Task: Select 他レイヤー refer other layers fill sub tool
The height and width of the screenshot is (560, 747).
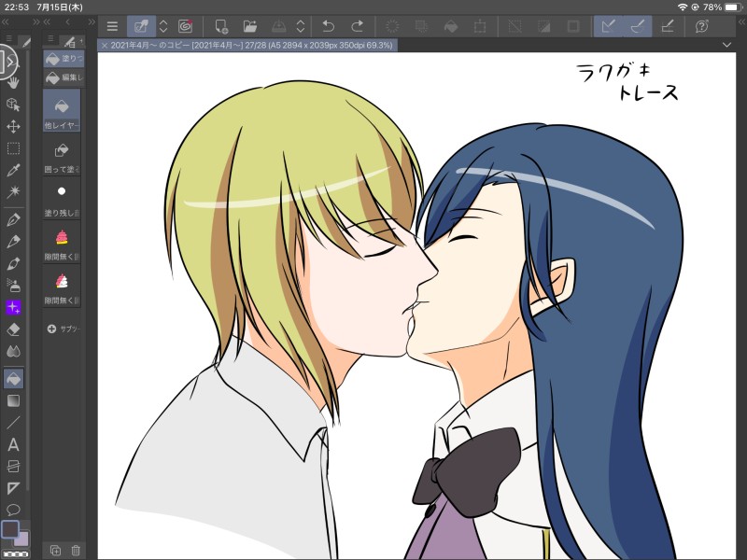Action: (62, 110)
